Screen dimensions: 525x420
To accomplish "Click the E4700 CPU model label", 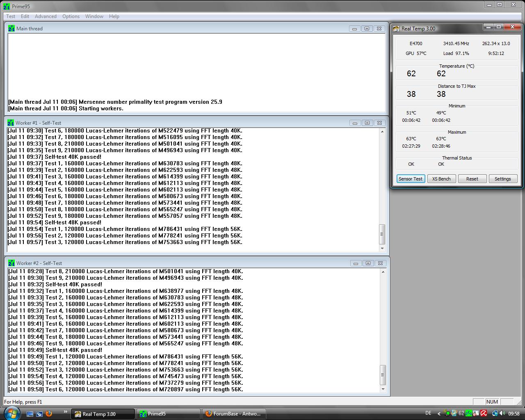I will [x=416, y=43].
